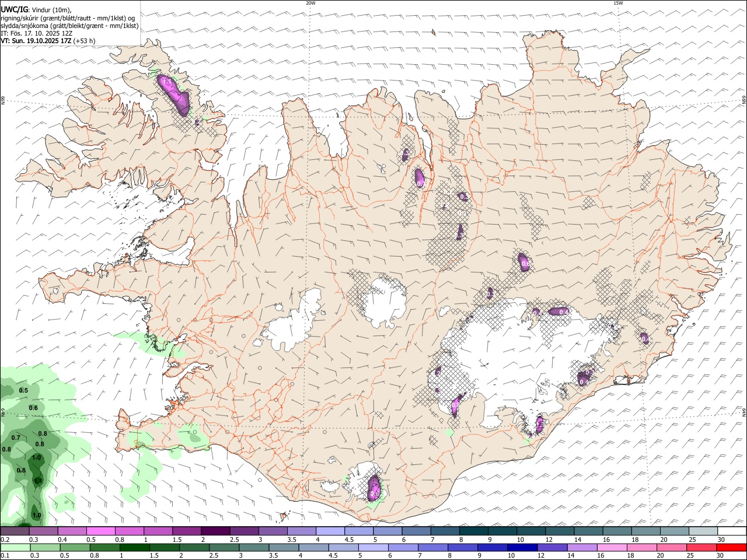
Task: Click the 'VT: Sun. 19.10.2025 17Z' valid time
Action: click(36, 41)
